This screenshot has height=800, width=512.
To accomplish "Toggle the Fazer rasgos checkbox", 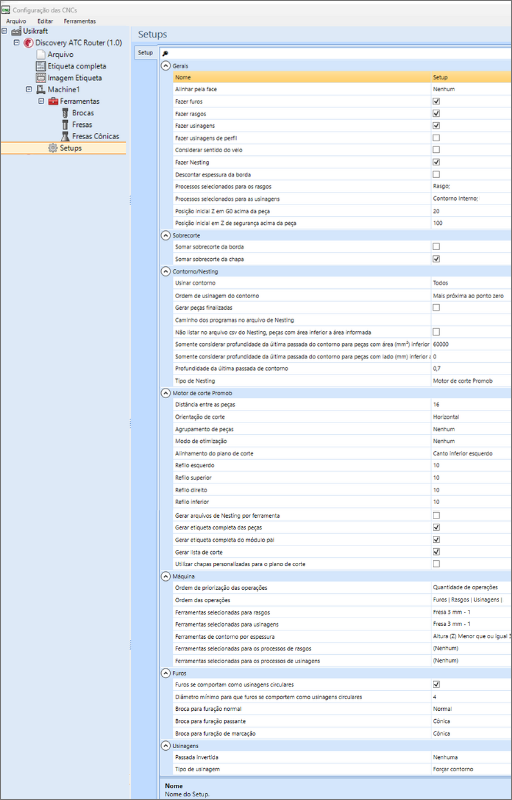I will (x=436, y=113).
